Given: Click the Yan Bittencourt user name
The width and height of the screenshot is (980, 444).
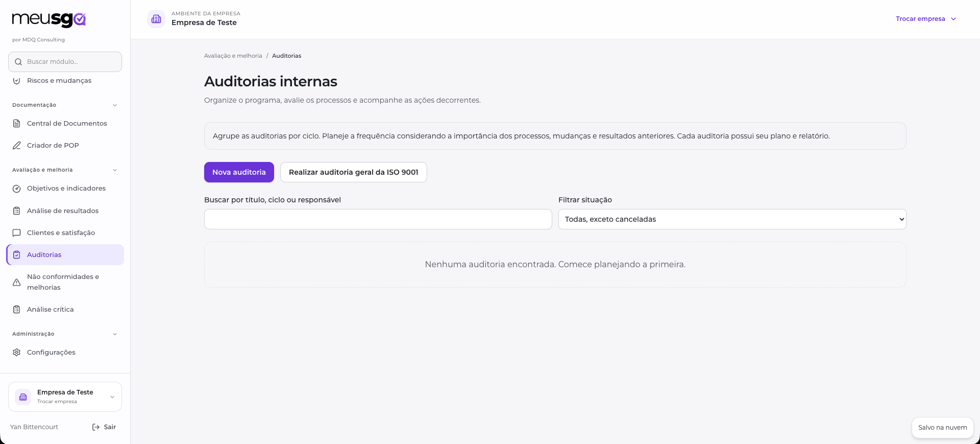Looking at the screenshot, I should point(34,427).
